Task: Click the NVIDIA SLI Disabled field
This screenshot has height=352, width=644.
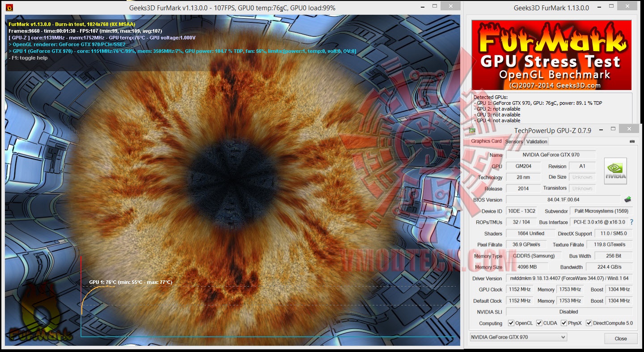Action: click(x=569, y=312)
